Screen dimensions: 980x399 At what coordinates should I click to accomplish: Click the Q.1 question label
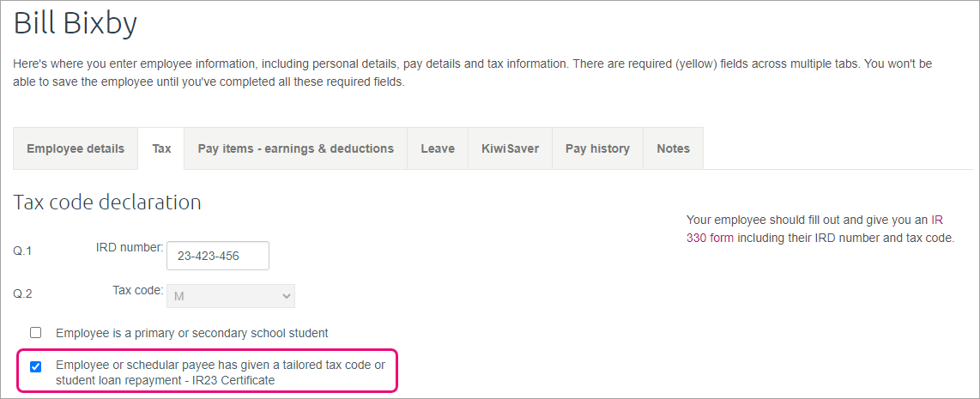click(22, 251)
